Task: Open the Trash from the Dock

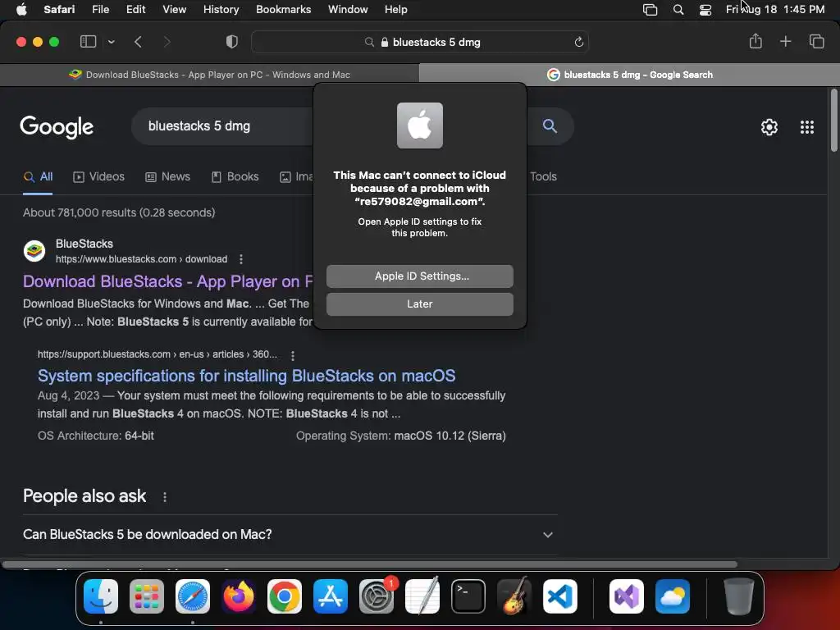Action: [x=739, y=596]
